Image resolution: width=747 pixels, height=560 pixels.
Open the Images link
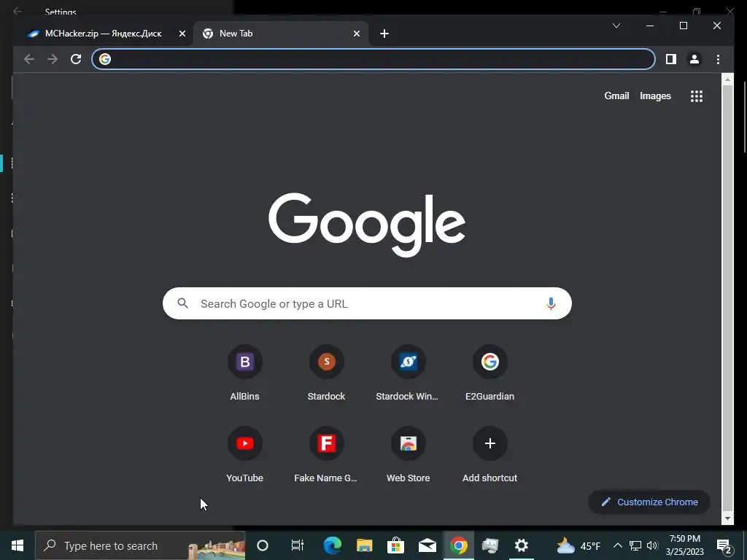coord(655,96)
